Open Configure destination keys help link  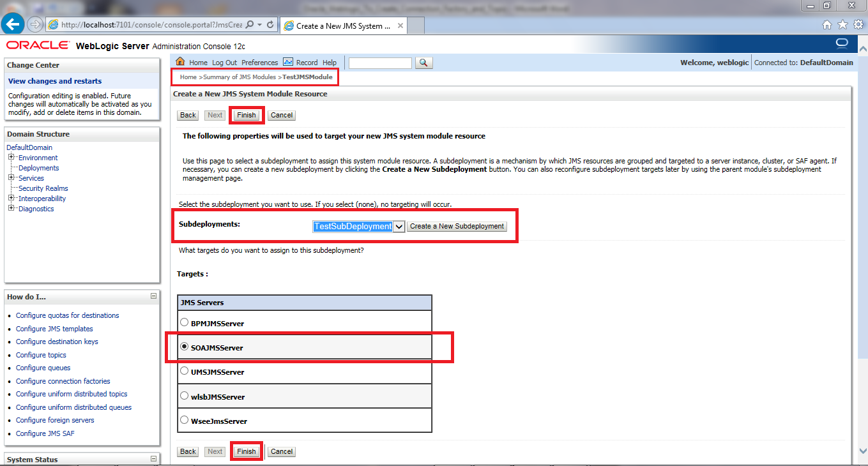tap(57, 342)
